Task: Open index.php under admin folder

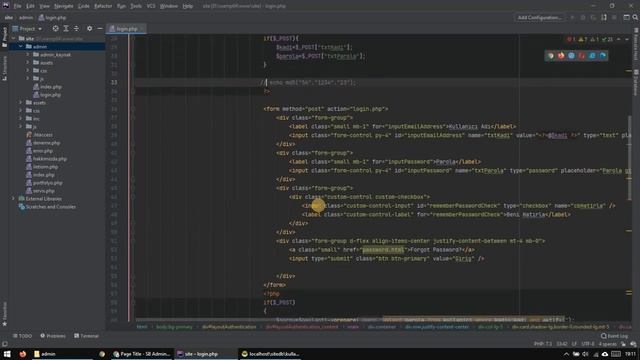Action: click(x=47, y=87)
